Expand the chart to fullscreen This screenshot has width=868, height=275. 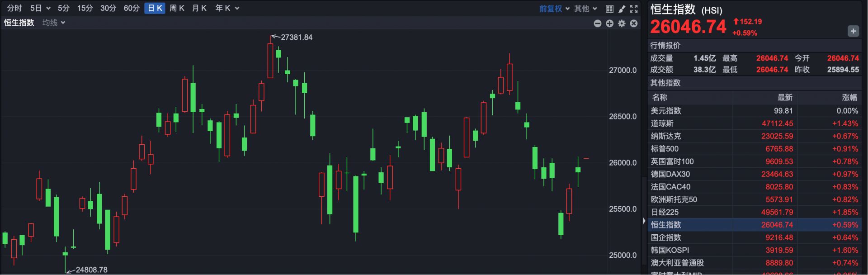[634, 9]
